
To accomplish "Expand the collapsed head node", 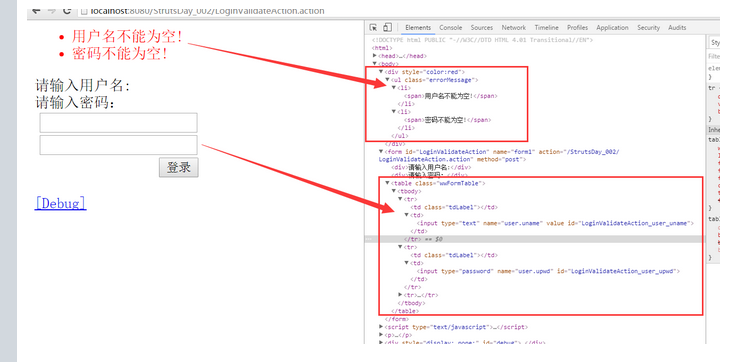I will (375, 56).
